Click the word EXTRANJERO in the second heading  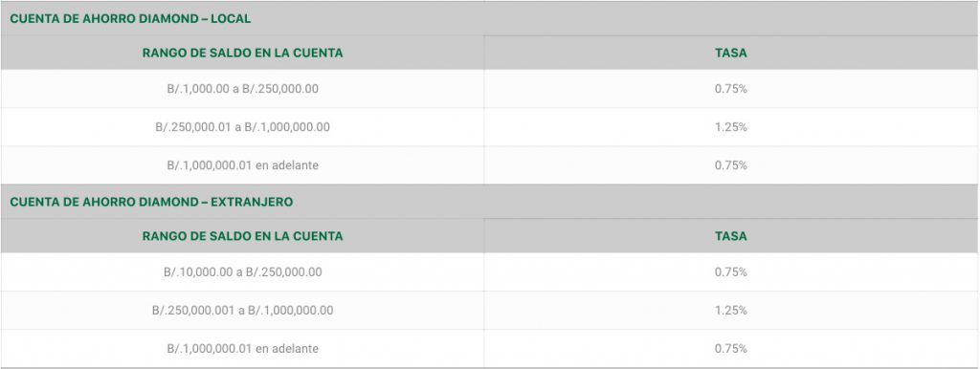coord(252,203)
